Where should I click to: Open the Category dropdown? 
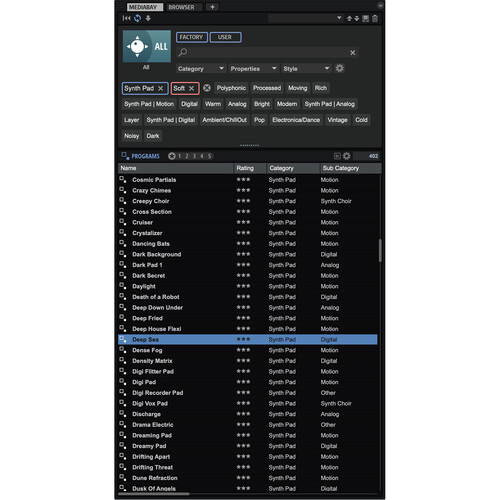point(200,69)
